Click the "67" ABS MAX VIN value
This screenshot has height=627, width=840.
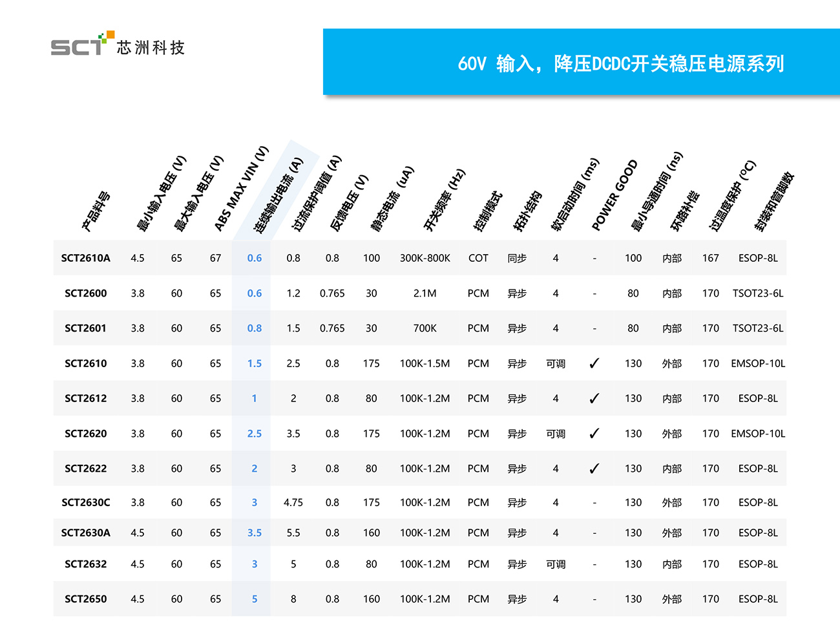pyautogui.click(x=215, y=258)
